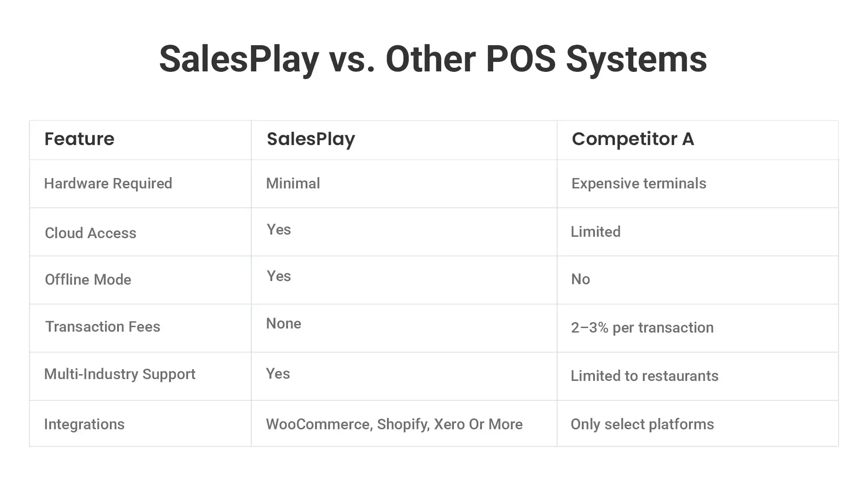Click the "None" cell for Transaction Fees
The image size is (868, 488).
point(283,324)
